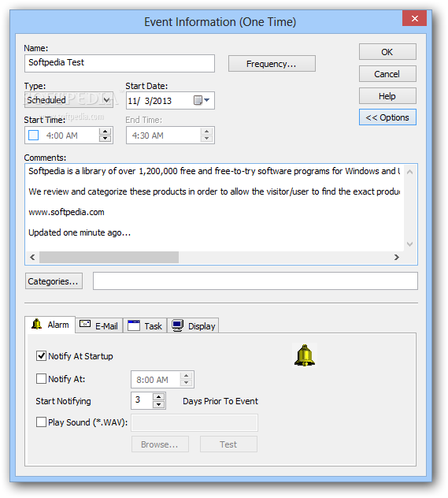Decrease days prior to event value

tap(158, 405)
